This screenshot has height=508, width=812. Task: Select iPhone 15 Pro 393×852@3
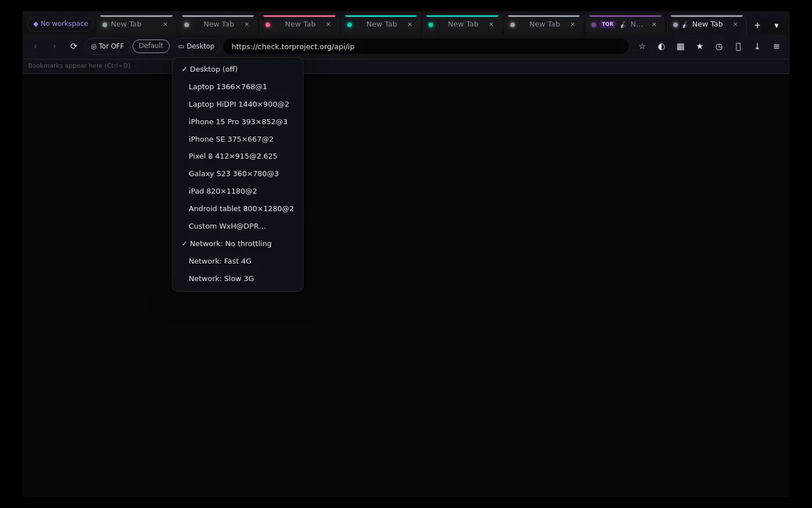point(238,121)
